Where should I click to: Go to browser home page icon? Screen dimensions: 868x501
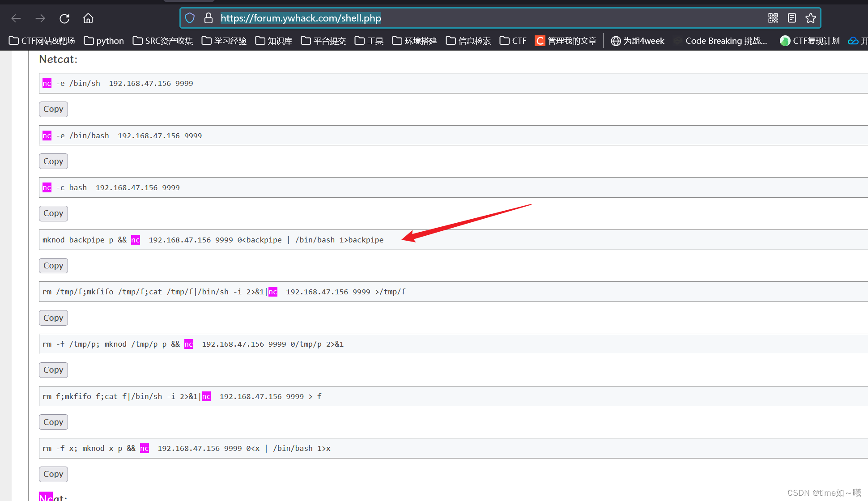tap(88, 18)
